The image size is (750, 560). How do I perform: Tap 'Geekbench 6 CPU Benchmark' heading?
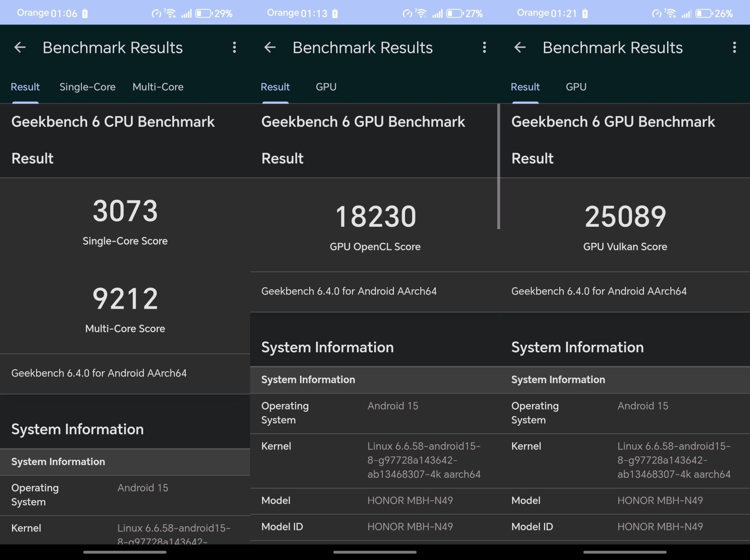coord(113,122)
